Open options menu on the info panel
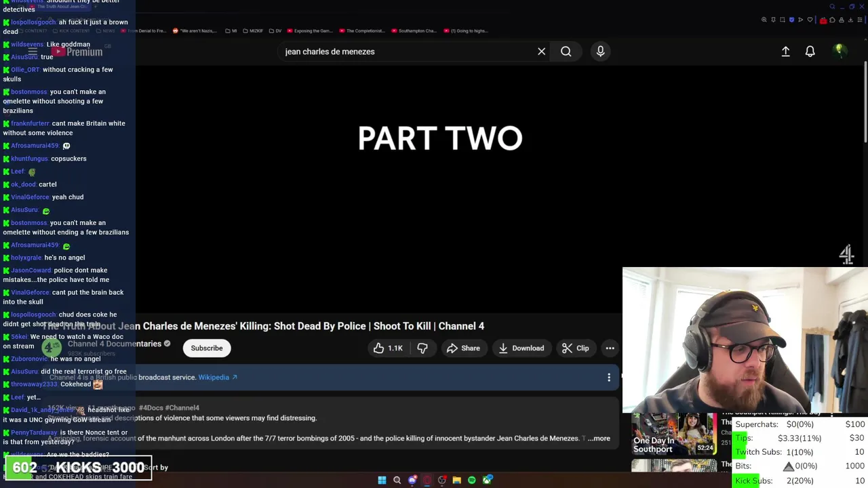The image size is (868, 488). 608,378
